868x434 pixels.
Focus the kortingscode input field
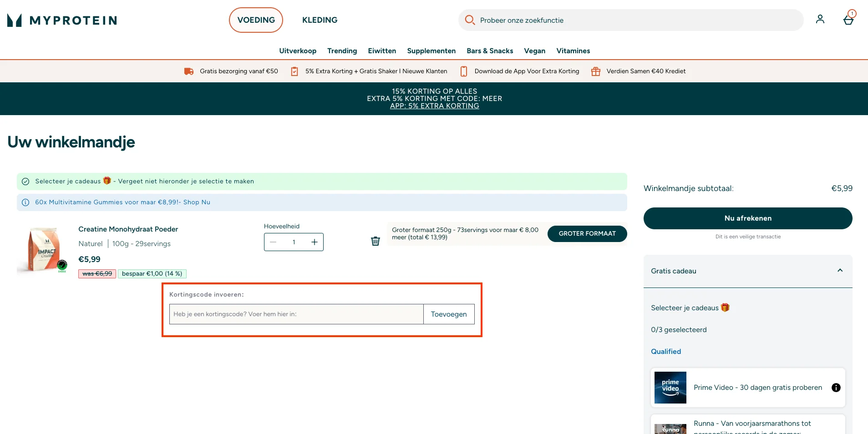(x=296, y=314)
